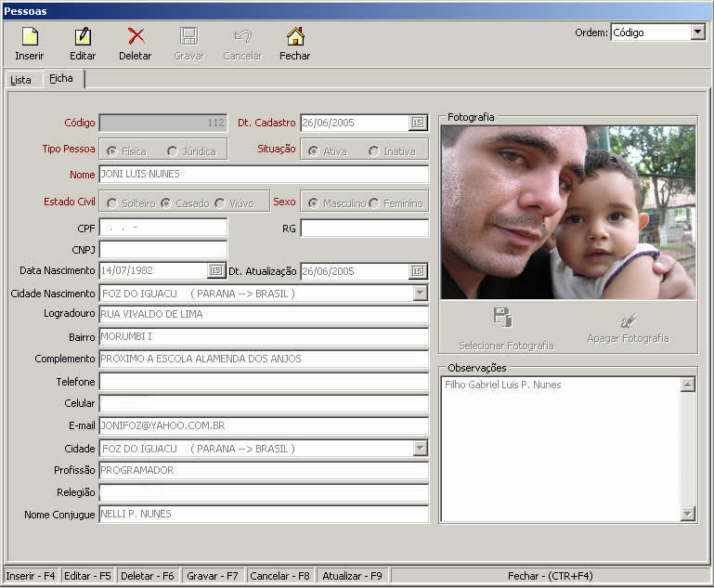The image size is (714, 588).
Task: Open the Cidade Nascimento dropdown
Action: 420,294
